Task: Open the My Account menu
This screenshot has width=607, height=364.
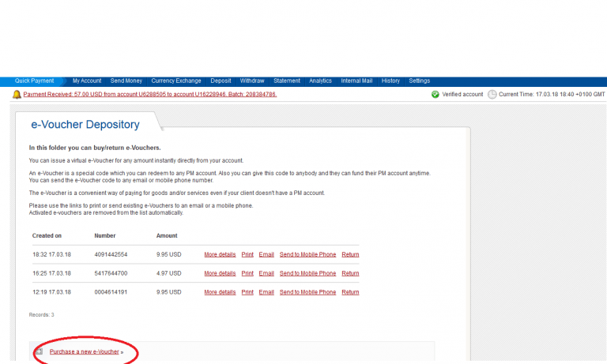Action: [87, 81]
